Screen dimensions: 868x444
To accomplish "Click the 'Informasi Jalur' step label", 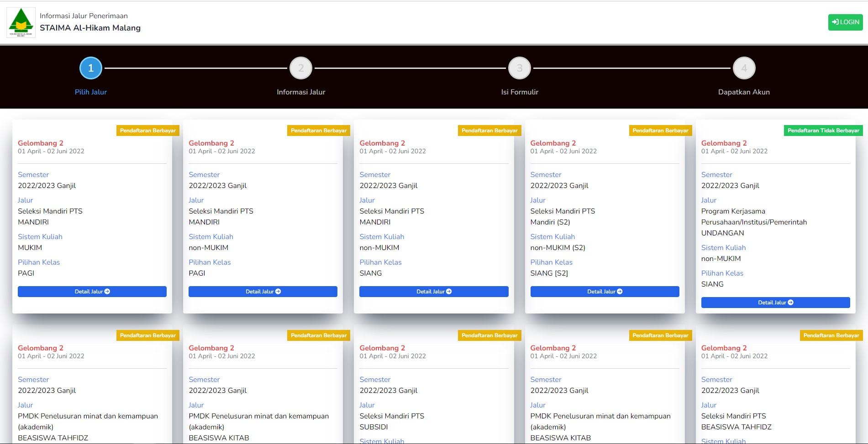I will (301, 92).
